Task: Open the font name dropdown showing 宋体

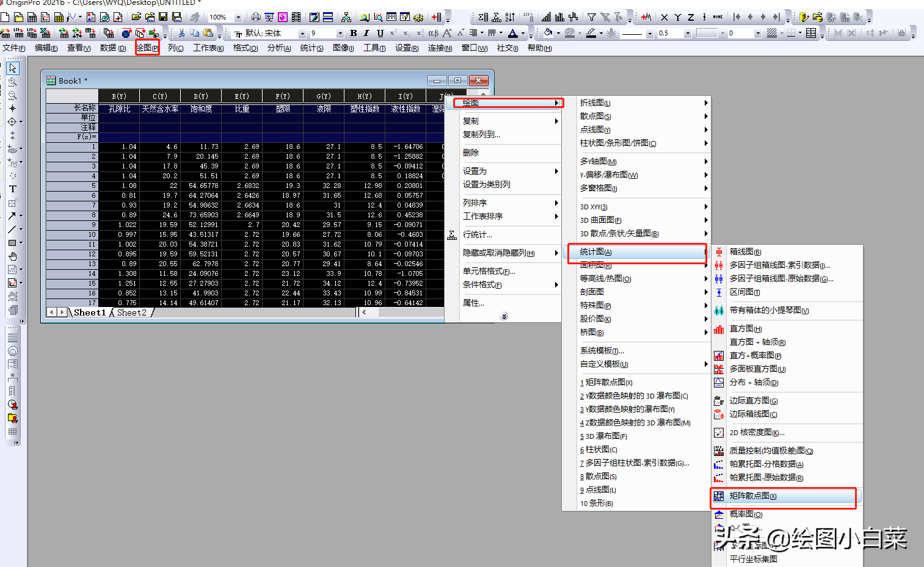Action: pyautogui.click(x=302, y=33)
